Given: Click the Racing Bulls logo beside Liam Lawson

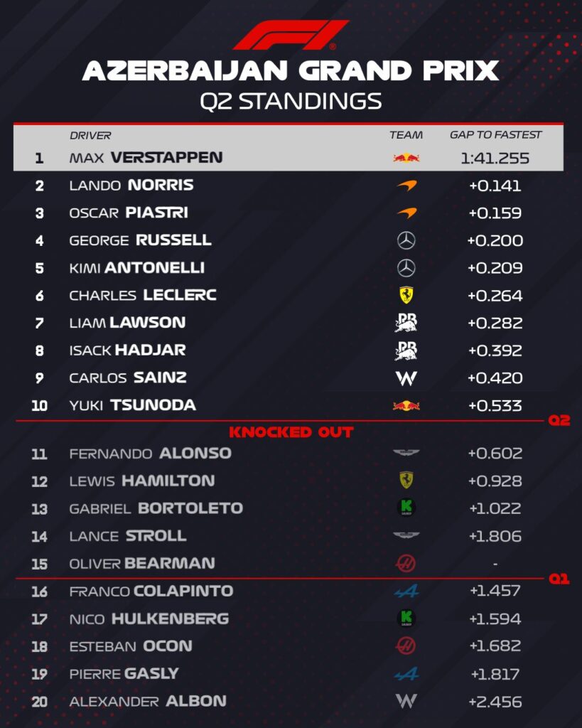Looking at the screenshot, I should point(406,323).
